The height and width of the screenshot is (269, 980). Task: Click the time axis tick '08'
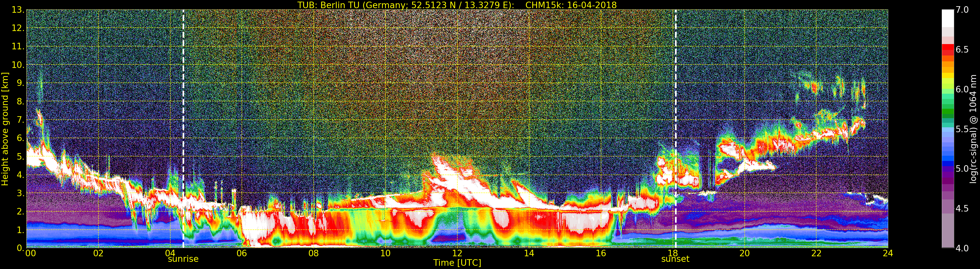coord(313,253)
